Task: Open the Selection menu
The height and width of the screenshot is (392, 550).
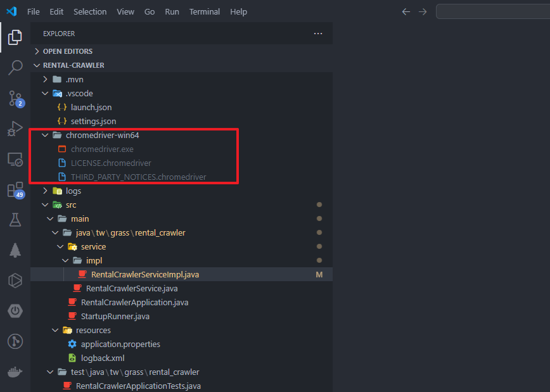Action: tap(90, 11)
